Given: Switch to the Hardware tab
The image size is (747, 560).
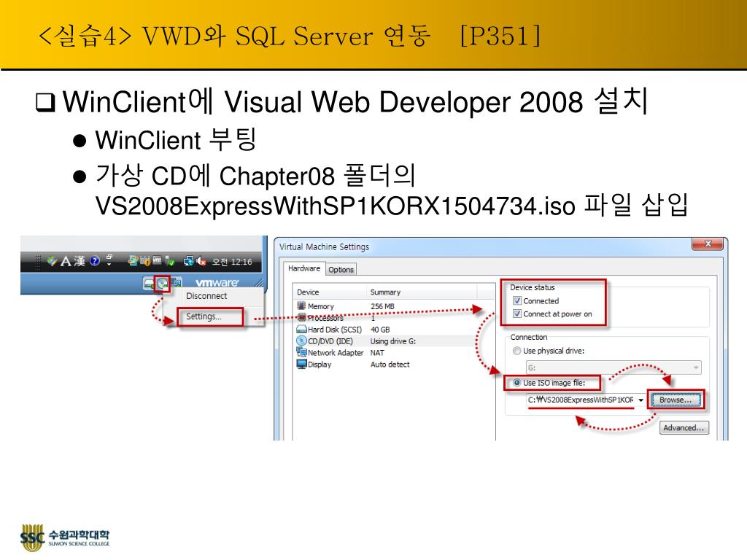Looking at the screenshot, I should [304, 268].
